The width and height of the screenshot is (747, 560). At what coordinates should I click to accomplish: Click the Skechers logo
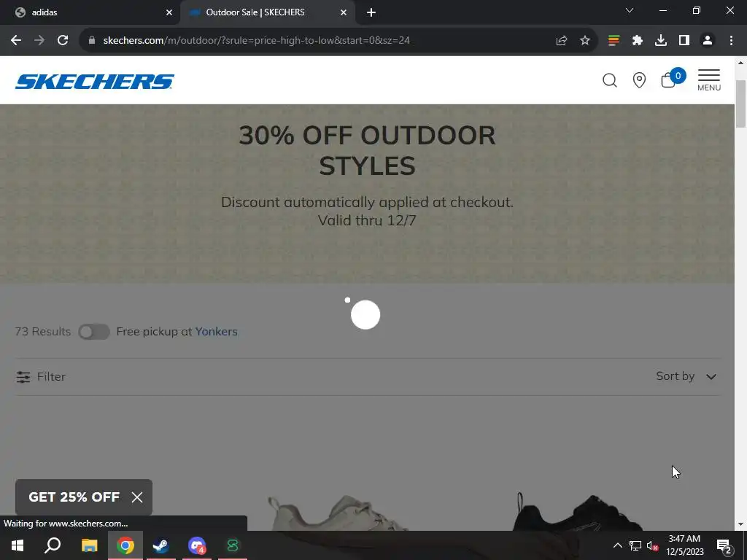click(95, 82)
